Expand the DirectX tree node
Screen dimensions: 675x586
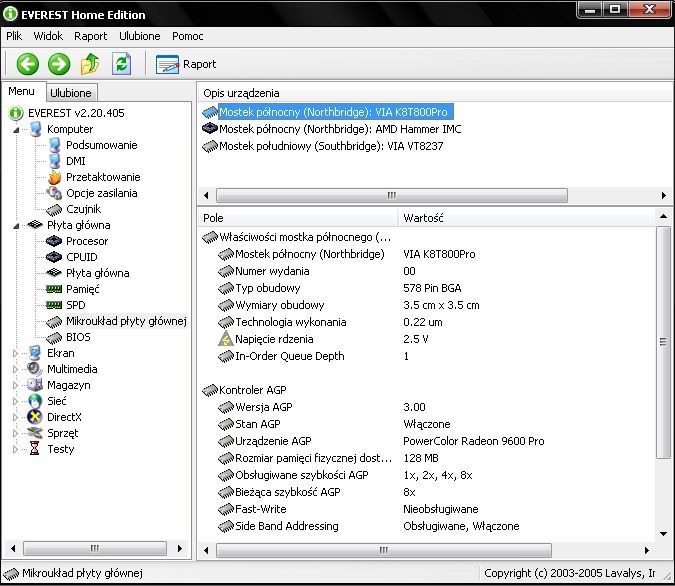point(15,417)
